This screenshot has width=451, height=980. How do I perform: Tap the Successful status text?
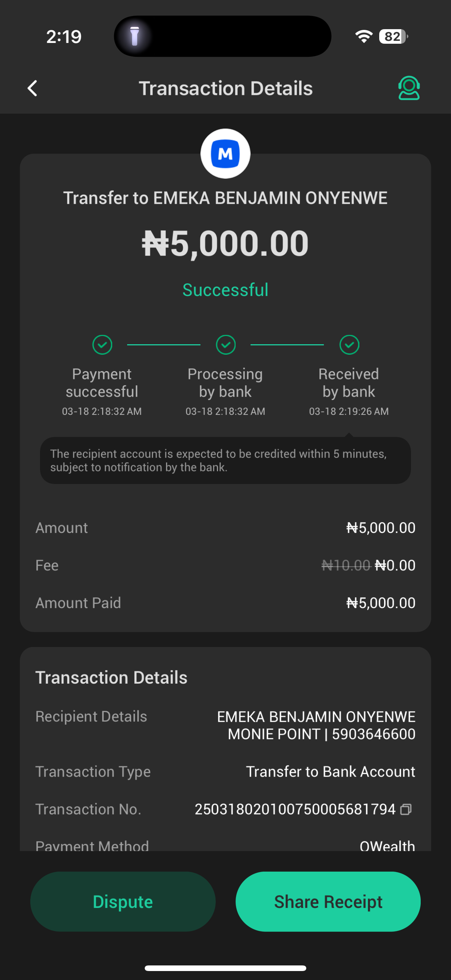225,290
